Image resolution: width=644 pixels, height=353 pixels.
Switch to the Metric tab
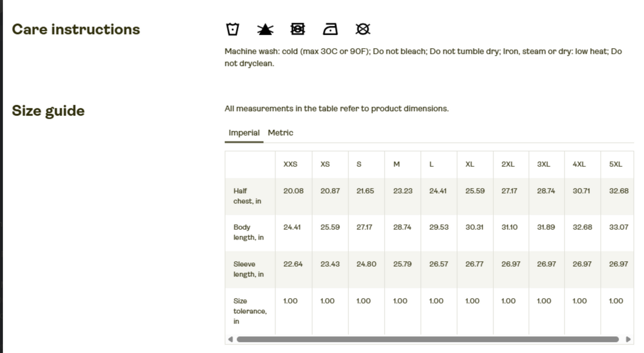point(280,133)
